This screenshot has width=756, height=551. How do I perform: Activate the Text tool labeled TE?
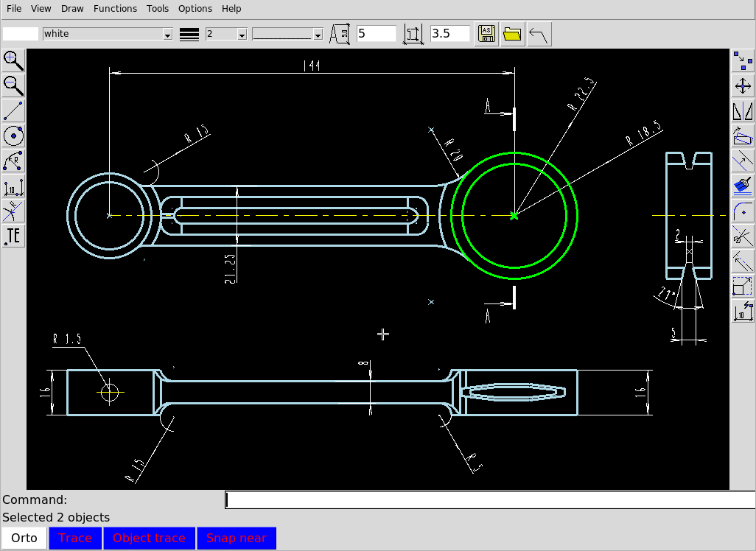point(13,236)
